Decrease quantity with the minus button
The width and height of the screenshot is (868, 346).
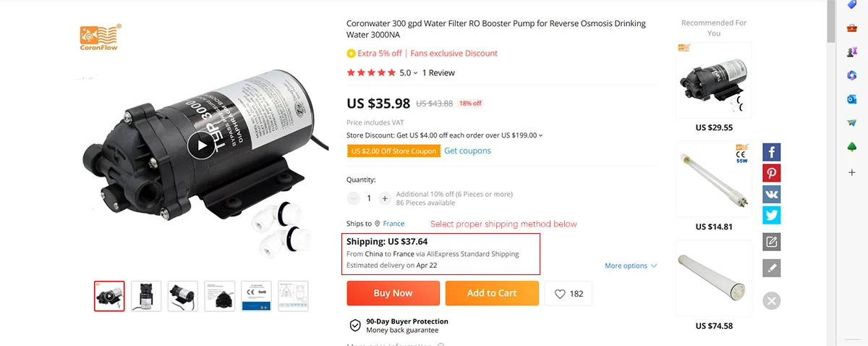coord(354,198)
